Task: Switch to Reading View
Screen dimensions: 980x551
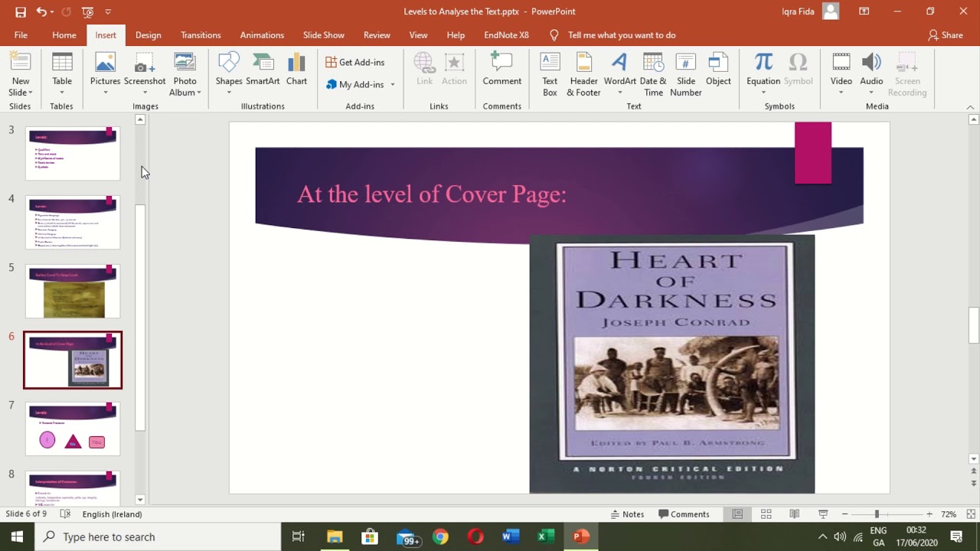Action: click(x=795, y=514)
